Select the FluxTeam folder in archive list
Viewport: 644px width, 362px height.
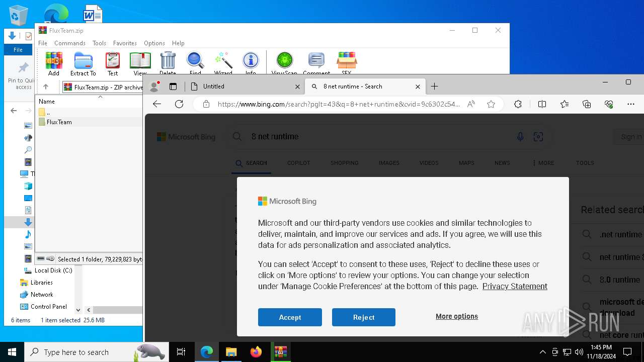(x=59, y=122)
